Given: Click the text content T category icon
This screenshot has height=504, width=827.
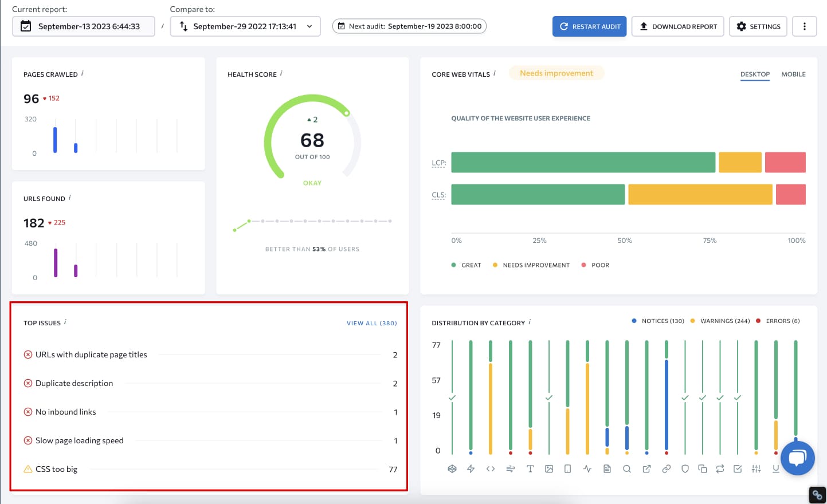Looking at the screenshot, I should pos(530,468).
